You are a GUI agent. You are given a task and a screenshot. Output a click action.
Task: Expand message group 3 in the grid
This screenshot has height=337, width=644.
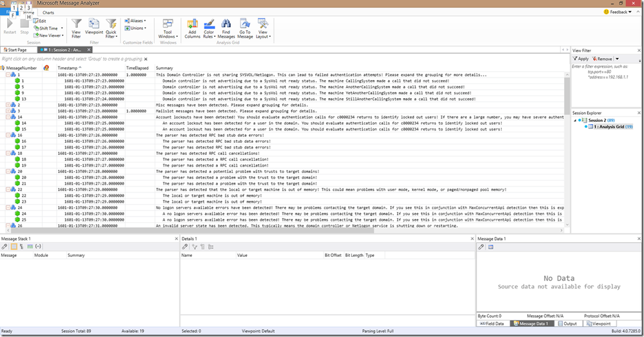pyautogui.click(x=8, y=111)
